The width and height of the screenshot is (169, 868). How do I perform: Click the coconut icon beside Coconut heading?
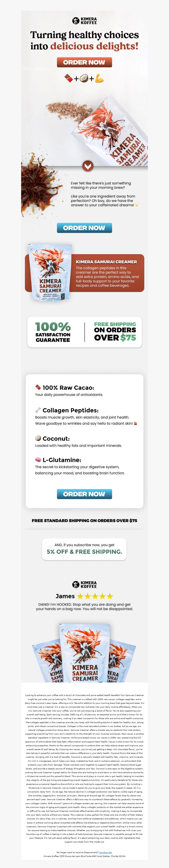click(x=38, y=438)
